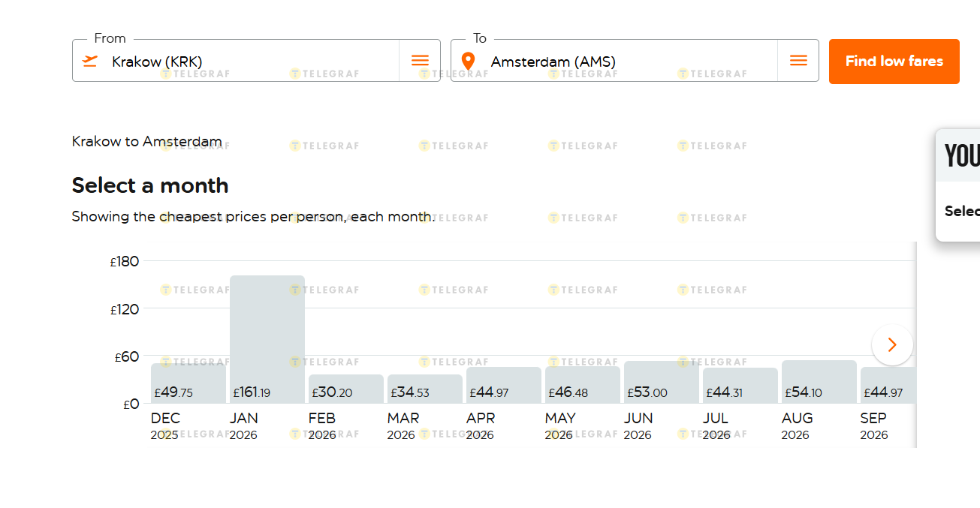Click the Amsterdam (AMS) To input field

tap(627, 62)
